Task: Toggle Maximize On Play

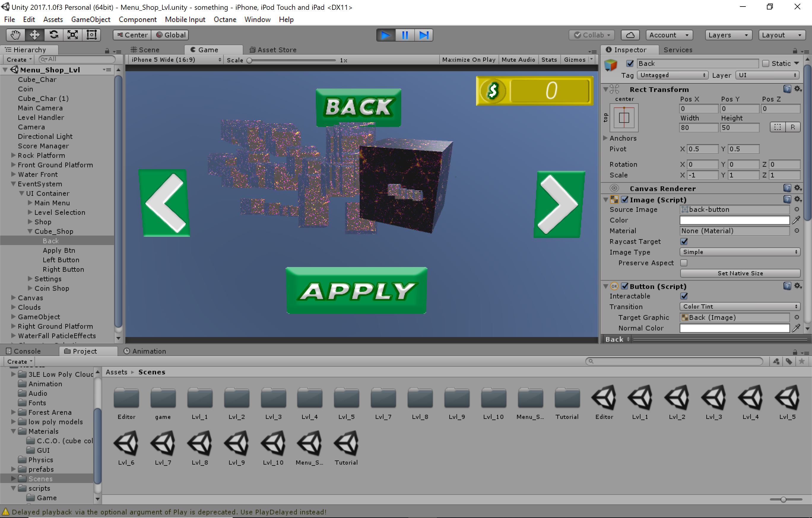Action: point(468,60)
